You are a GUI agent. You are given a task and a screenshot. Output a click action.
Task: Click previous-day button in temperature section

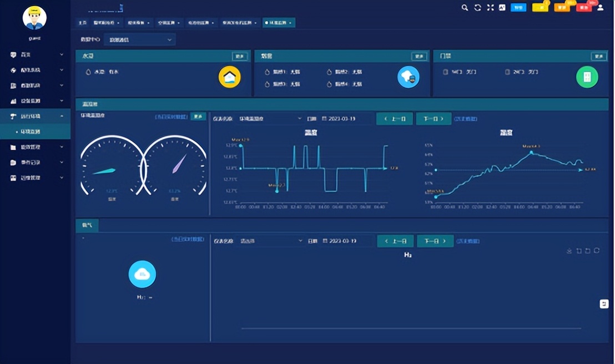click(x=395, y=118)
